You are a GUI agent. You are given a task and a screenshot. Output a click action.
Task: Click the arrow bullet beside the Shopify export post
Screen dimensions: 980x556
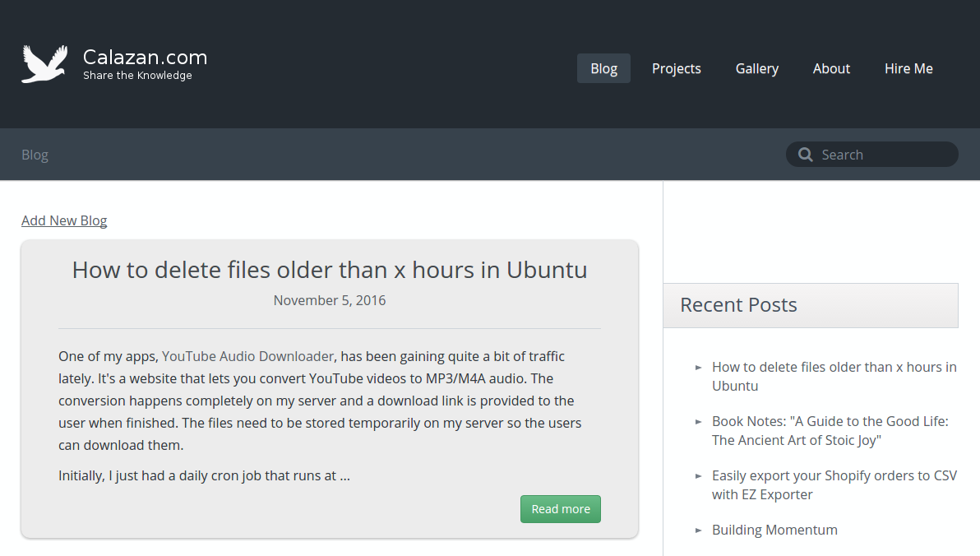(699, 476)
